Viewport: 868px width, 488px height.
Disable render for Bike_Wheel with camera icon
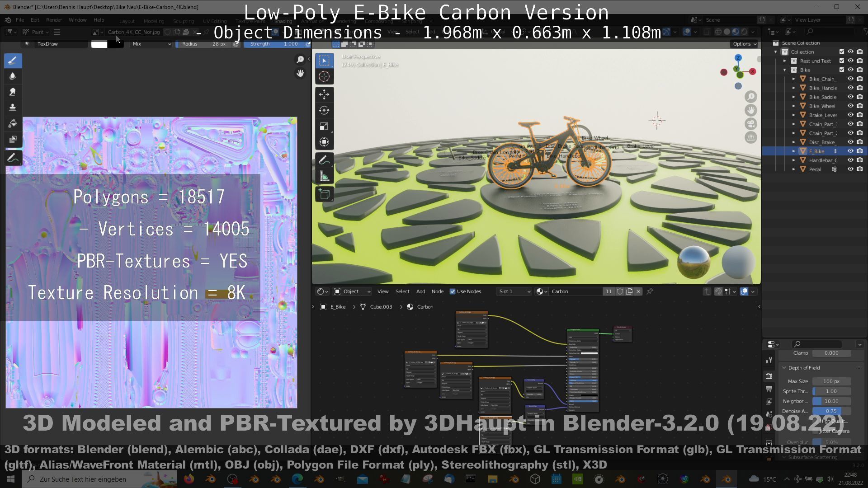tap(859, 106)
